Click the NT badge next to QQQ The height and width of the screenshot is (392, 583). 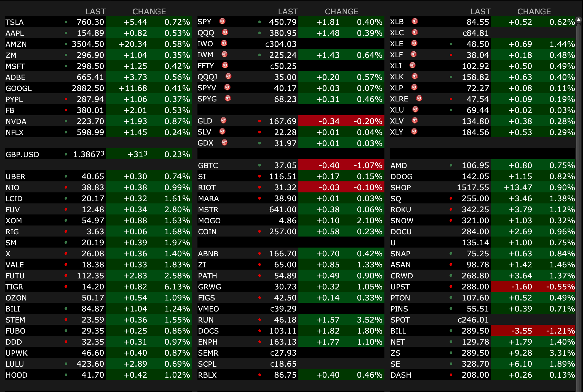pos(225,32)
